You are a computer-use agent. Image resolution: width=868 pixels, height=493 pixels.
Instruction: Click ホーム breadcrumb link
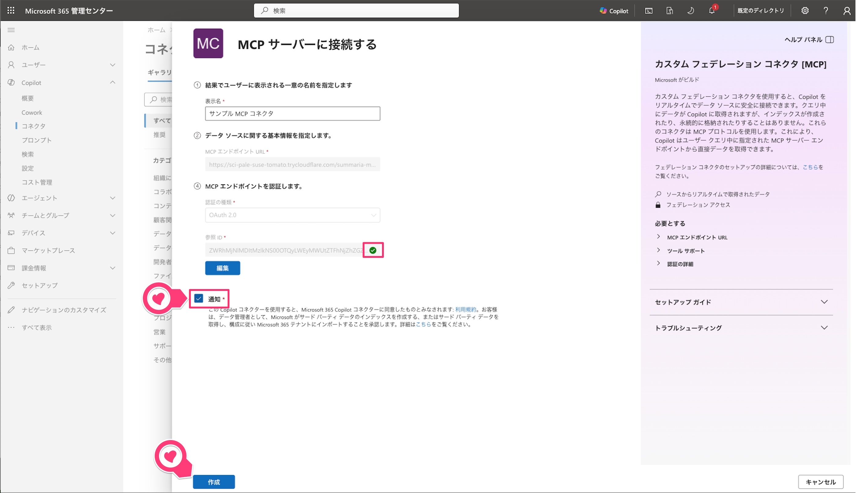[156, 30]
